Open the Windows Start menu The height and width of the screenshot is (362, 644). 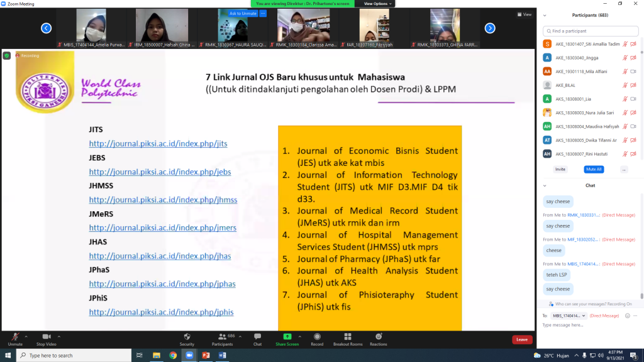point(8,356)
